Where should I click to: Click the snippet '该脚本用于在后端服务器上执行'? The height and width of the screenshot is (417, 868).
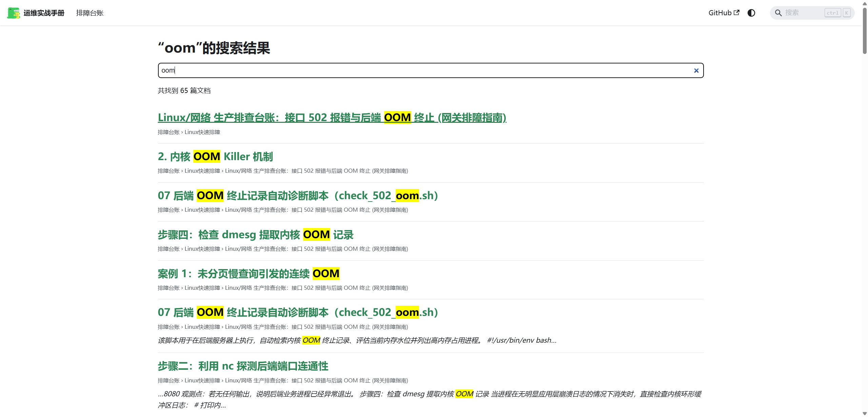pos(357,340)
